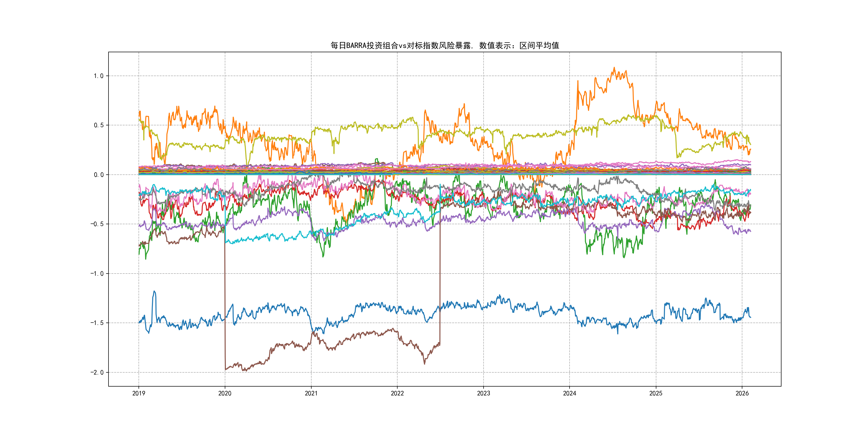The image size is (868, 434).
Task: Click the 2020 x-axis year label
Action: (225, 393)
